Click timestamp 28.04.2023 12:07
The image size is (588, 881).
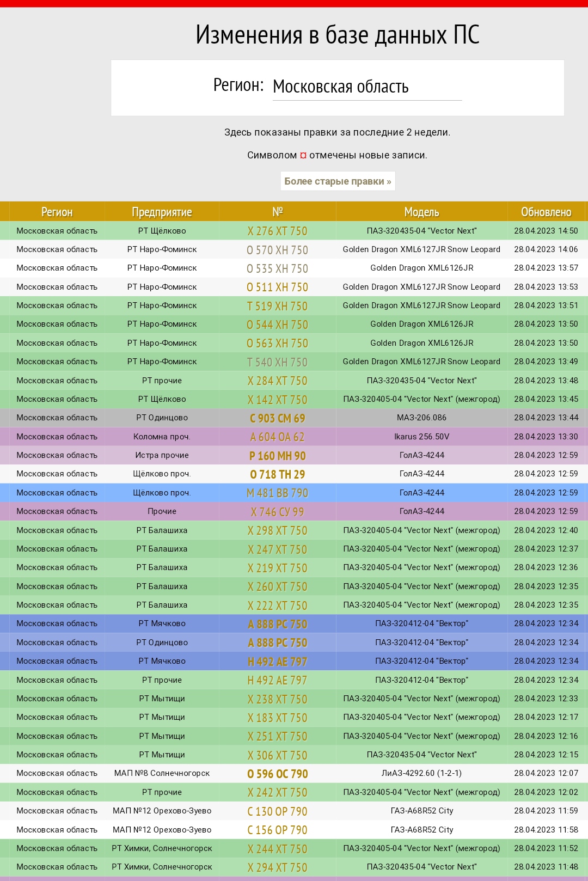tap(546, 773)
